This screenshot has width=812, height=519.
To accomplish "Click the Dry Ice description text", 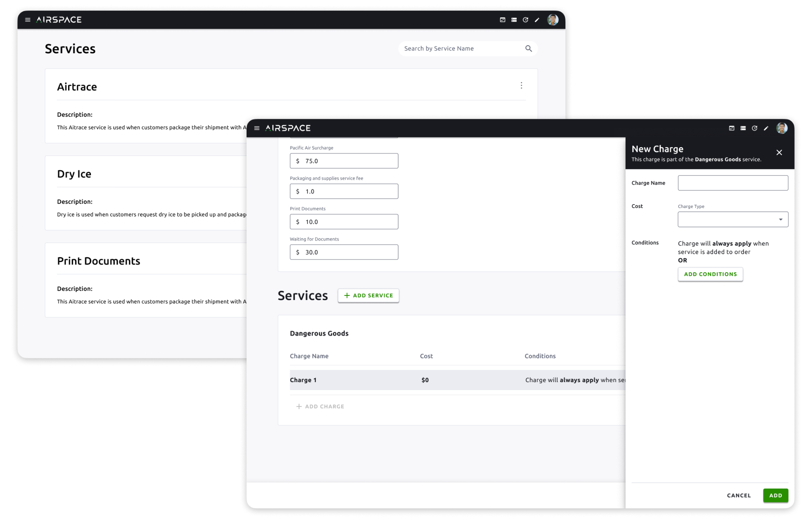I will click(x=151, y=214).
